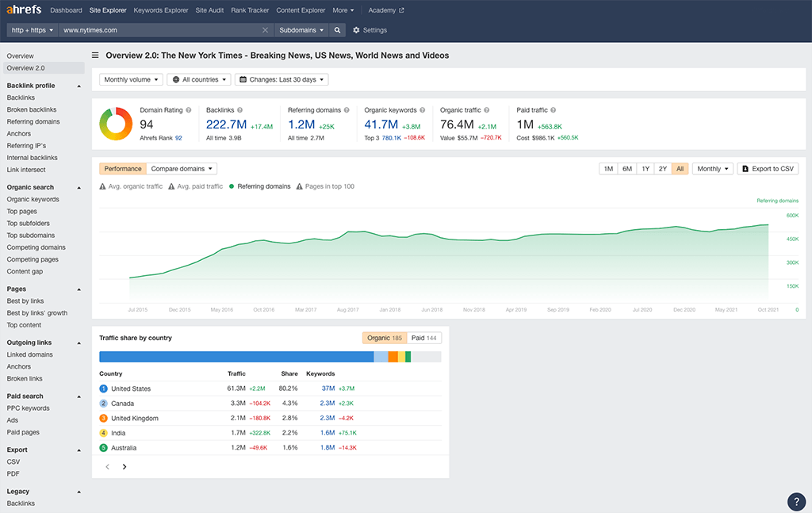Open Dashboard in top navigation
This screenshot has width=812, height=513.
point(66,10)
